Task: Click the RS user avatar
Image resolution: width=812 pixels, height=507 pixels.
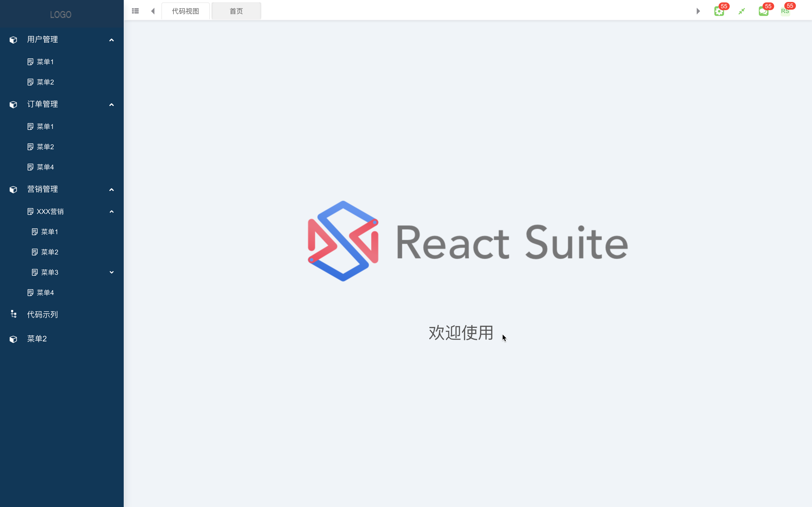Action: click(x=785, y=11)
